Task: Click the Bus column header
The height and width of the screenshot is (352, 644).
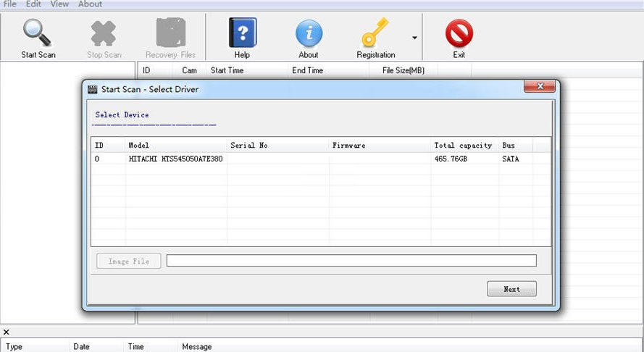Action: coord(516,145)
